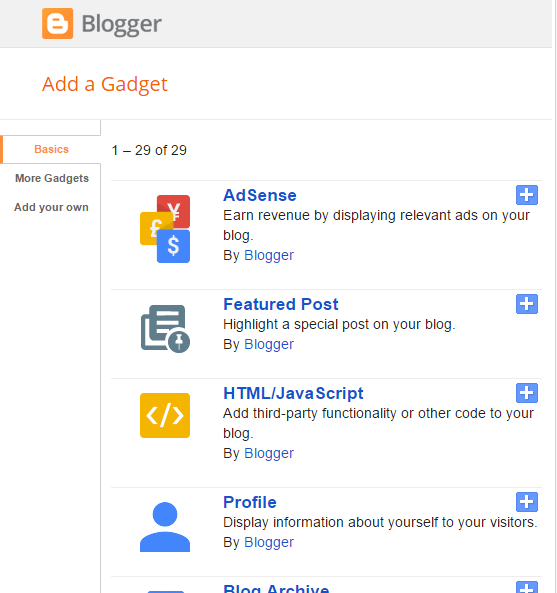This screenshot has height=593, width=557.
Task: Click Blogger author link under AdSense
Action: 269,255
